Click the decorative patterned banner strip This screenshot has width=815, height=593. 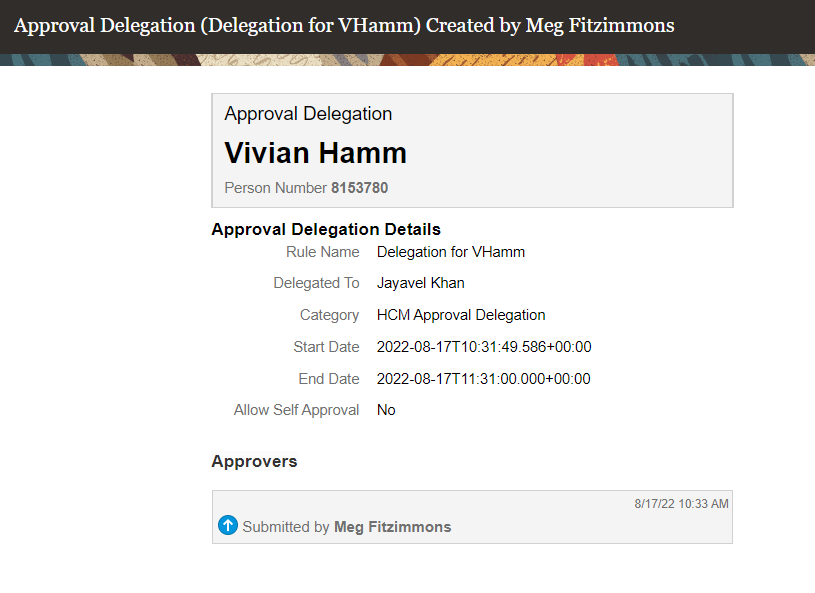coord(408,60)
